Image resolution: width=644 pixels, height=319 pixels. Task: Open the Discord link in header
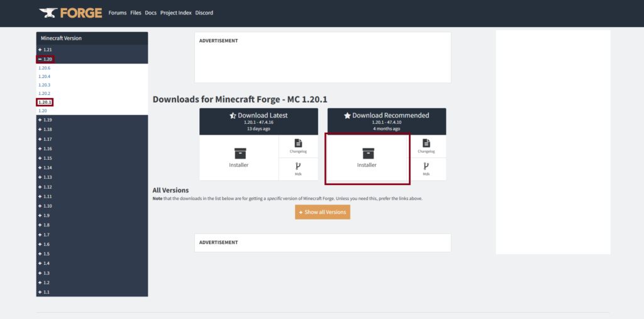pos(204,13)
